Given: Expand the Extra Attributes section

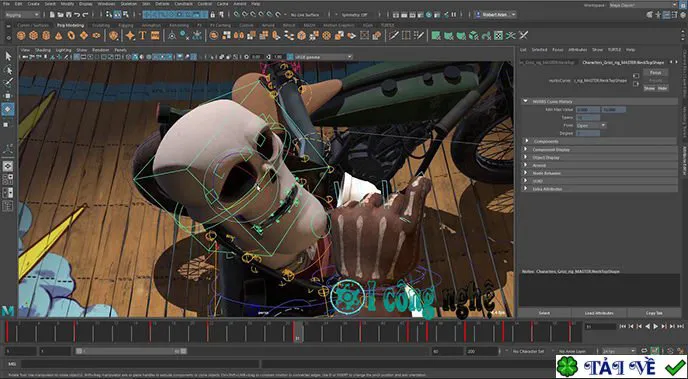Looking at the screenshot, I should 527,189.
